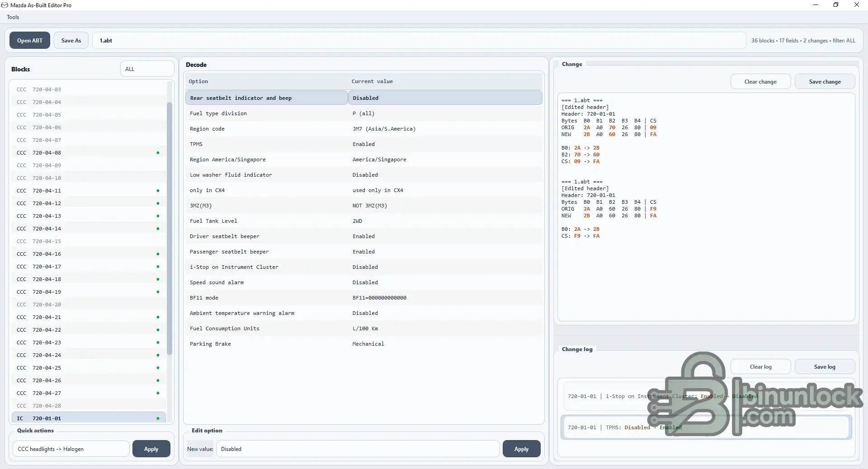Select the Low washer fluid indicator row
868x469 pixels.
tap(363, 175)
